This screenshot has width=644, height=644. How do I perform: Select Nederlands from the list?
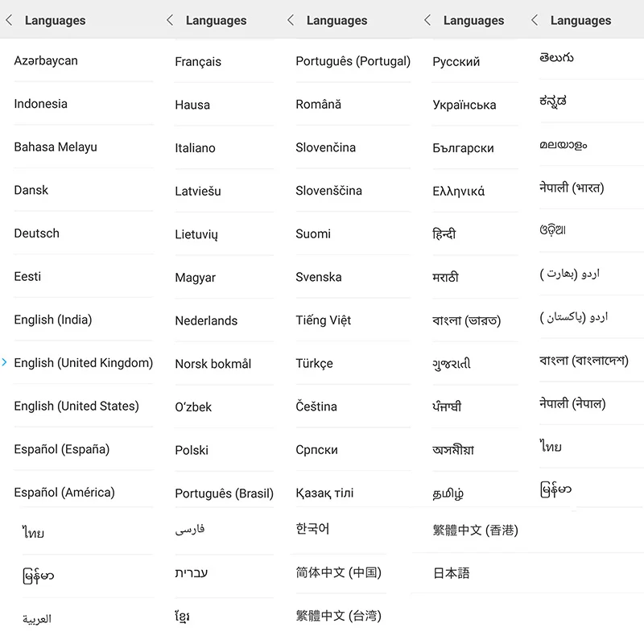coord(206,320)
